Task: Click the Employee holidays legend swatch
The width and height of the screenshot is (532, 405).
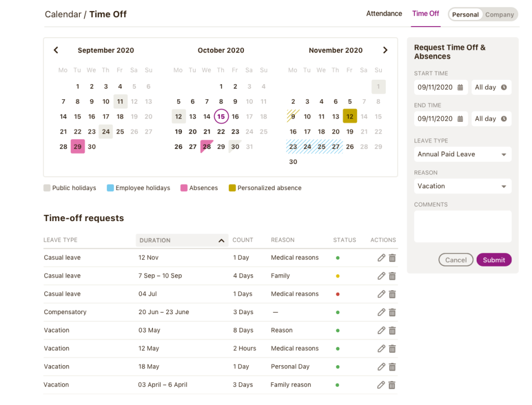Action: pos(110,188)
